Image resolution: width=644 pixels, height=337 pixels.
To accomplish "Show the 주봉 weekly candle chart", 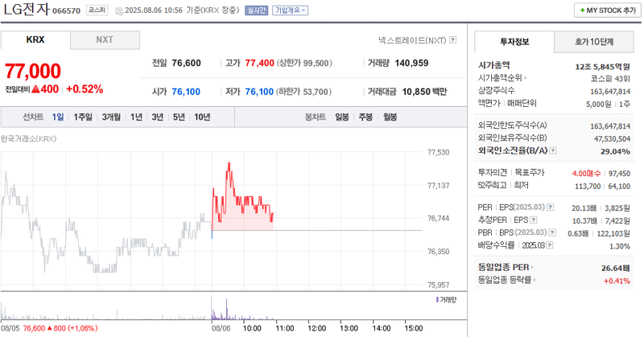I will point(365,117).
